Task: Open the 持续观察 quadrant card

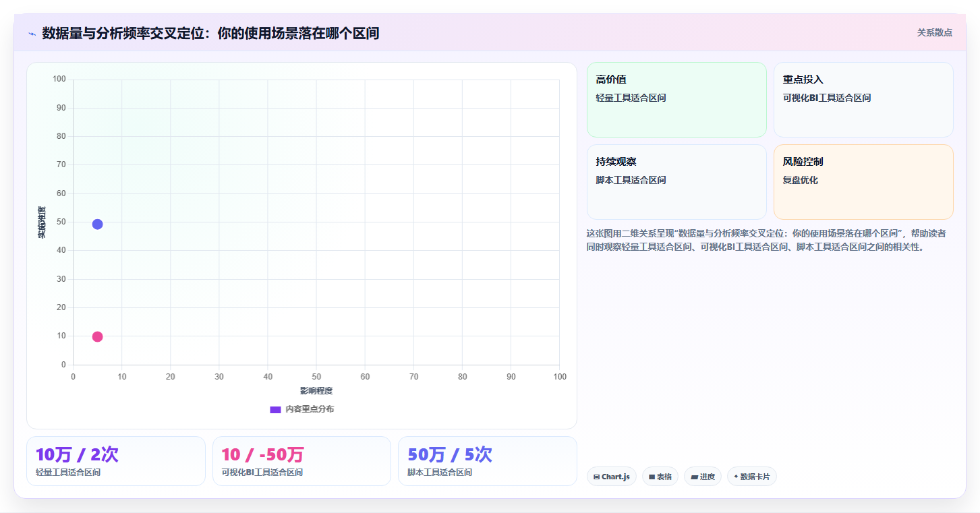Action: click(676, 182)
